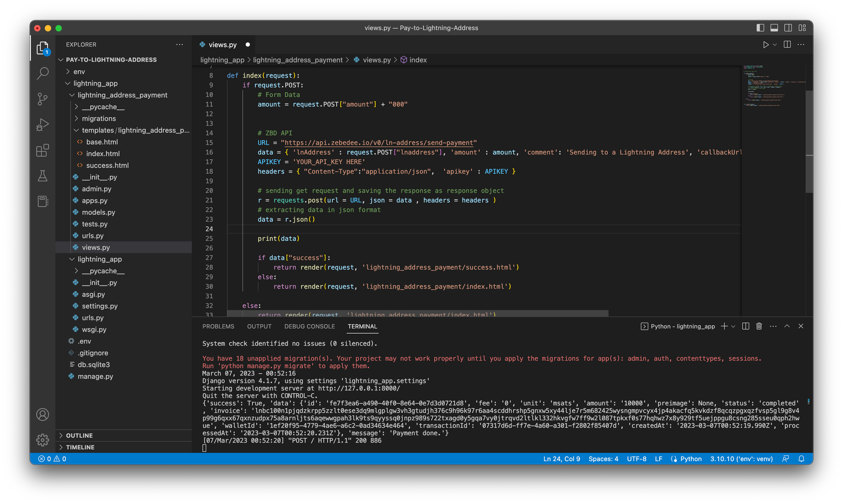This screenshot has width=843, height=504.
Task: Click the editor vertical scrollbar
Action: tap(809, 142)
